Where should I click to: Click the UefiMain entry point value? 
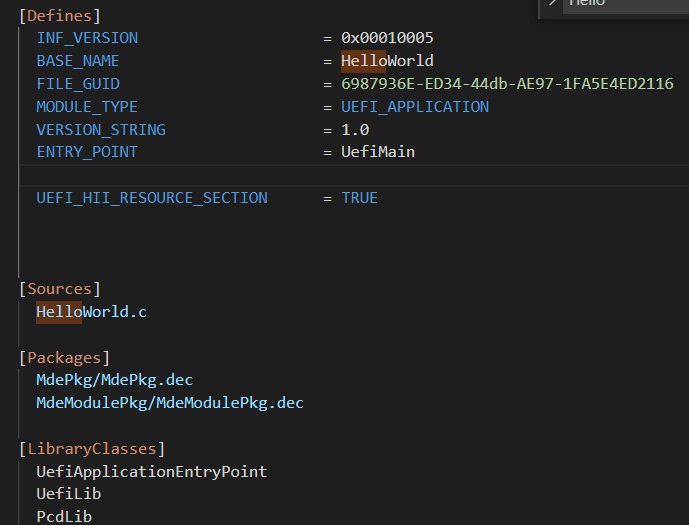[378, 152]
